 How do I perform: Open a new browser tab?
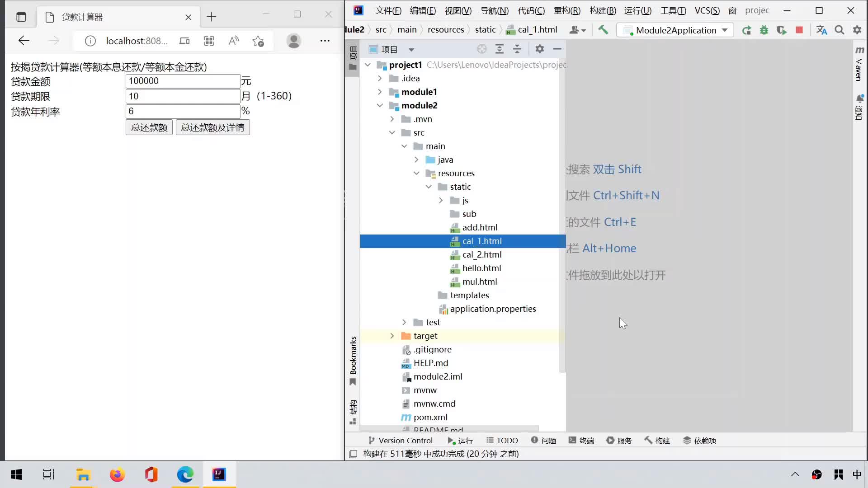tap(211, 17)
